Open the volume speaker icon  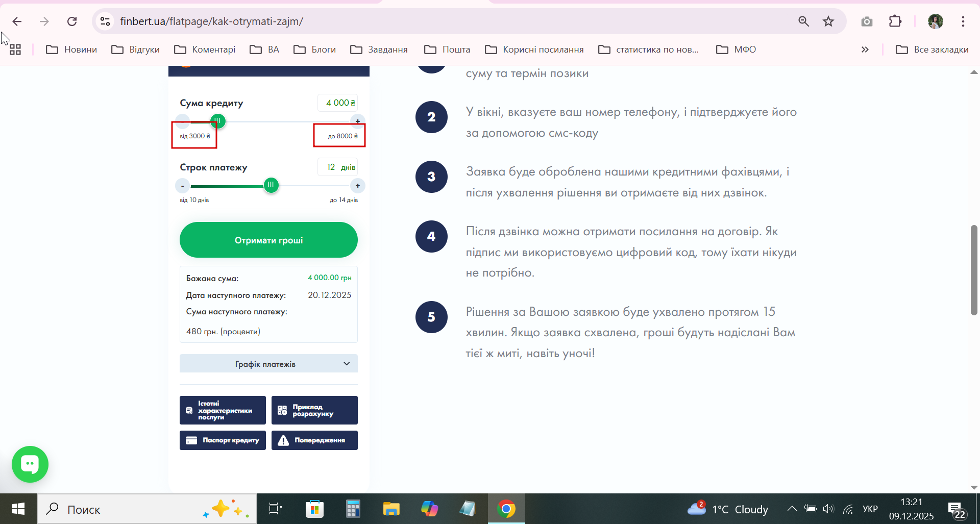coord(828,509)
